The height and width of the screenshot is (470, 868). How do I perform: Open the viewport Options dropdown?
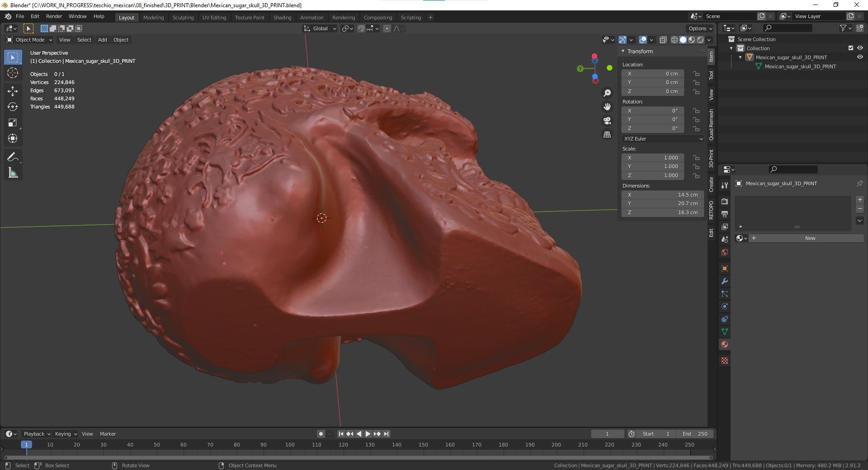click(701, 28)
